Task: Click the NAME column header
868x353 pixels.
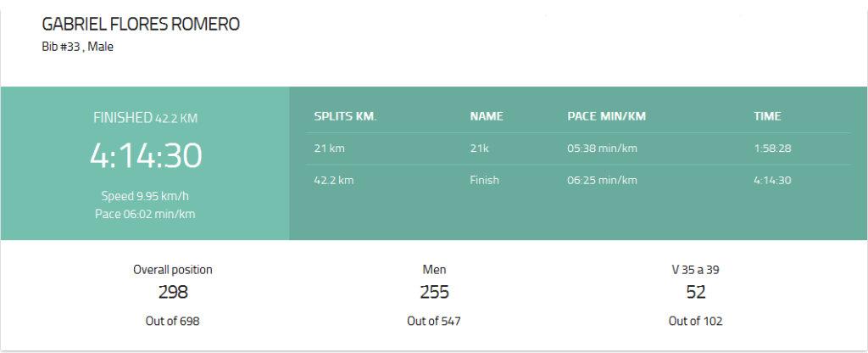Action: [x=487, y=116]
